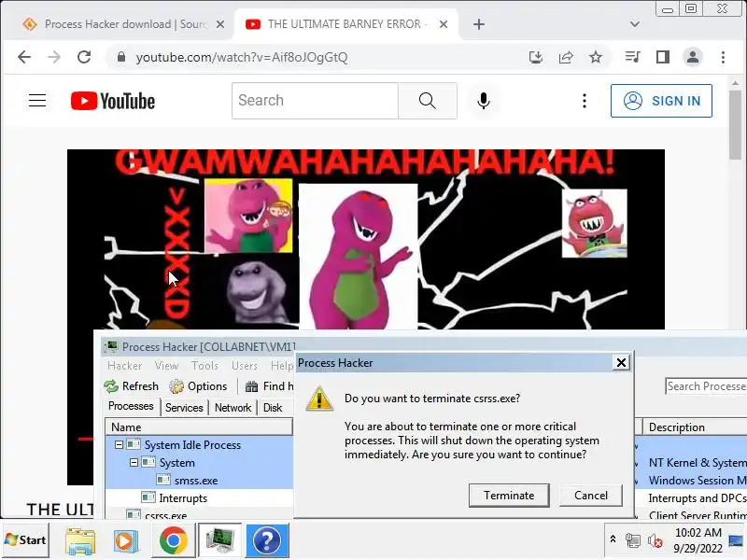Click the YouTube logo

click(x=113, y=101)
